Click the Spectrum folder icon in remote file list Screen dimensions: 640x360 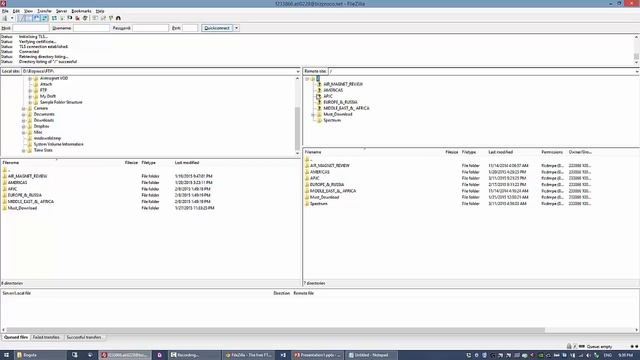click(x=307, y=204)
